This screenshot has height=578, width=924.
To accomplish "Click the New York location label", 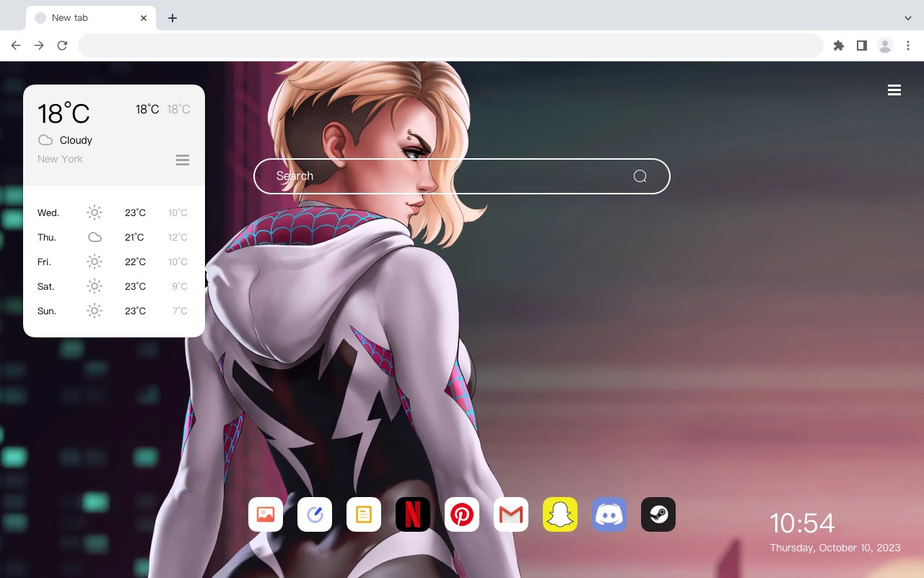I will pos(60,159).
